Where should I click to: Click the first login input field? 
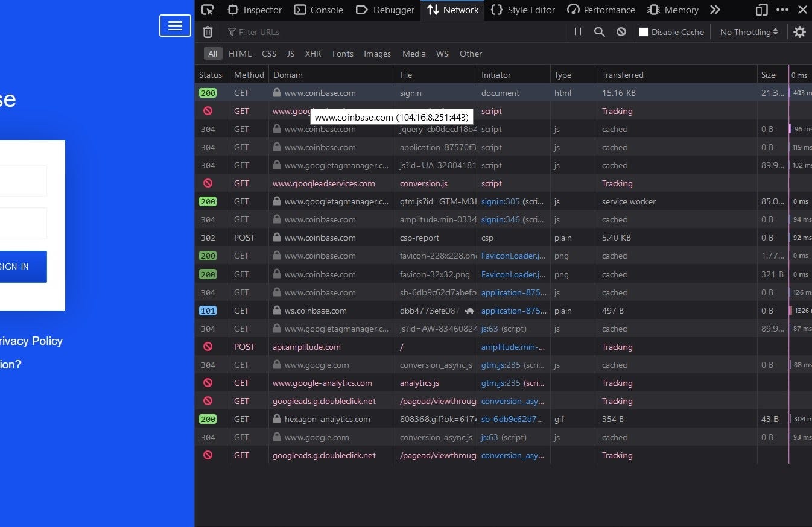click(23, 180)
